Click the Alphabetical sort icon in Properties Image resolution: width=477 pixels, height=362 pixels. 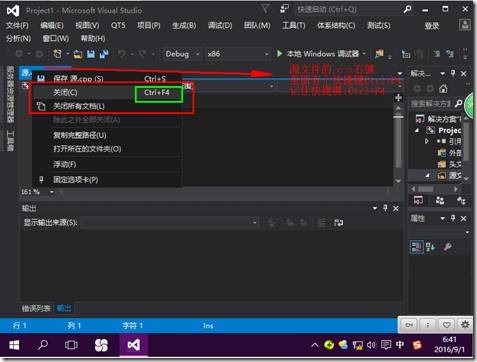point(430,247)
